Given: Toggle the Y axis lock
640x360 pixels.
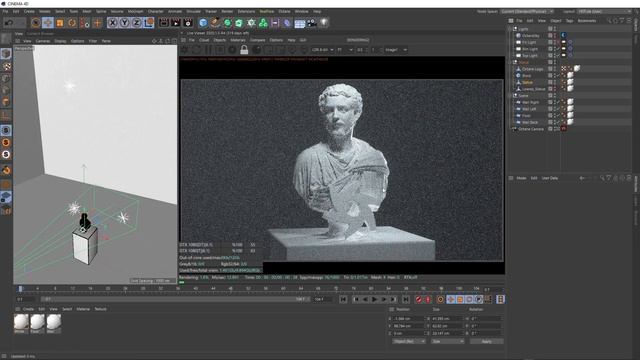Looking at the screenshot, I should pyautogui.click(x=124, y=23).
